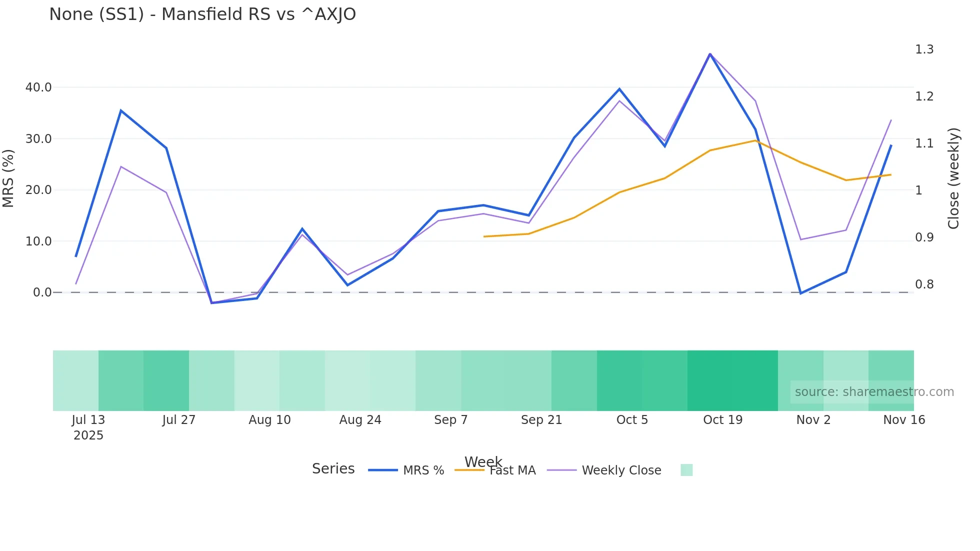Click the Nov 16 x-axis tick label
Viewport: 980px width, 551px height.
903,420
